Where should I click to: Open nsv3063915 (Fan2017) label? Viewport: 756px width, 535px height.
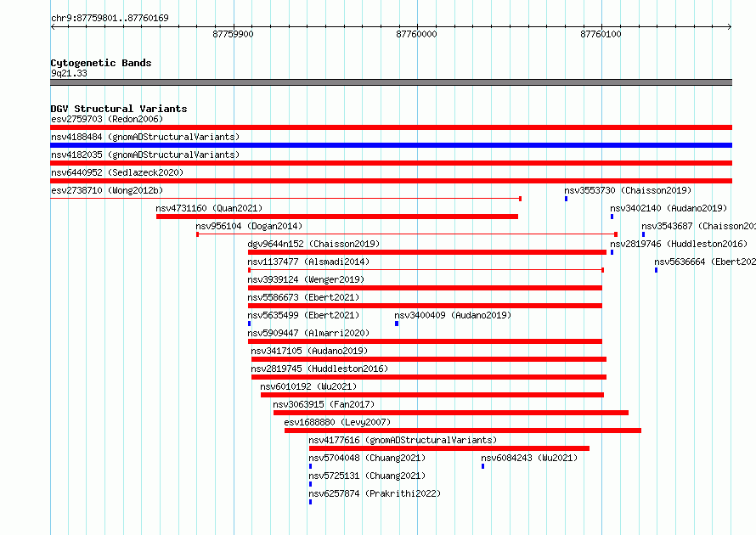click(x=324, y=404)
